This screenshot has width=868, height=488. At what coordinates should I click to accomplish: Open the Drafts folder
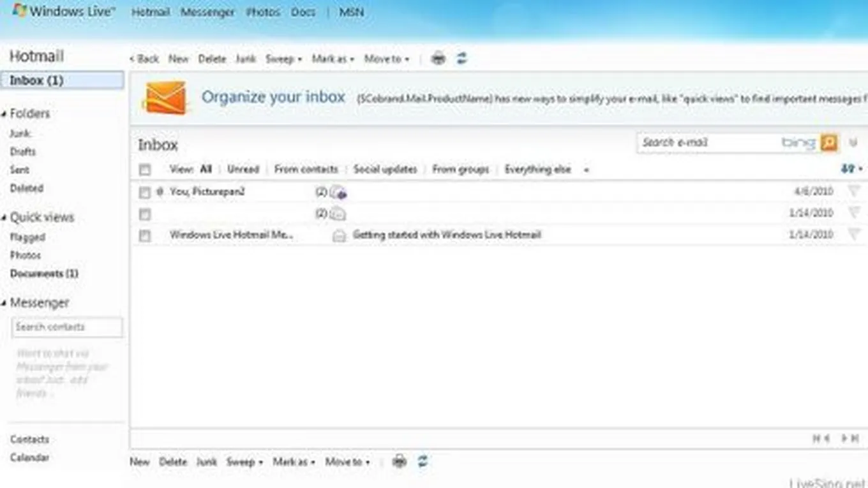tap(23, 152)
